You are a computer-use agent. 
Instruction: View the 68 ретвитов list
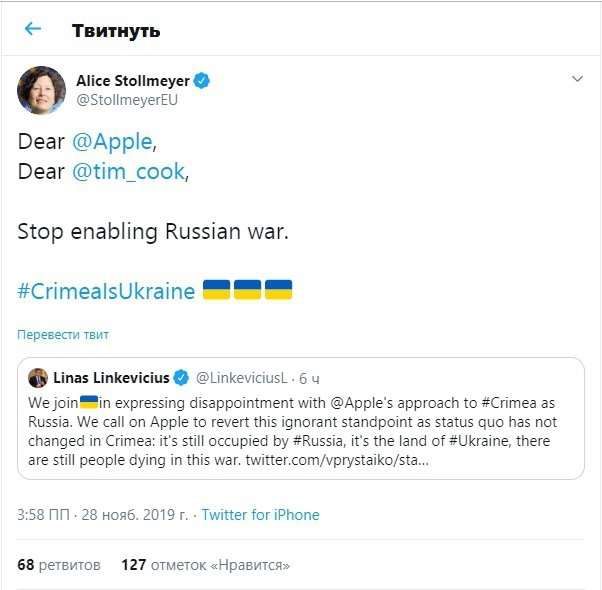59,565
